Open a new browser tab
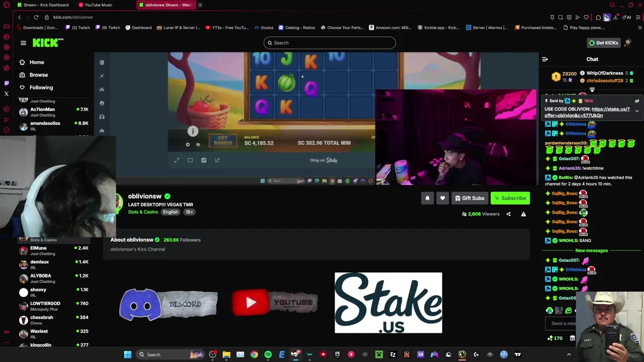The image size is (644, 362). pyautogui.click(x=200, y=5)
